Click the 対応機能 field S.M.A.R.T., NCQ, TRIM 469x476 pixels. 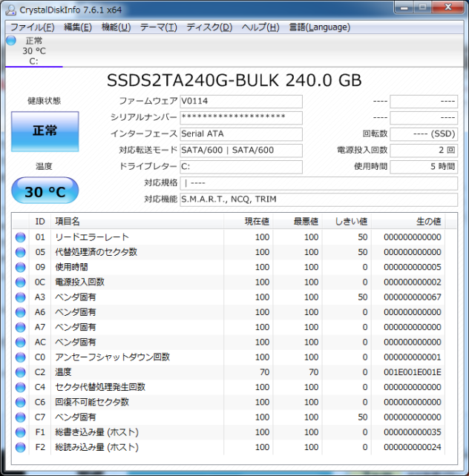[x=318, y=199]
